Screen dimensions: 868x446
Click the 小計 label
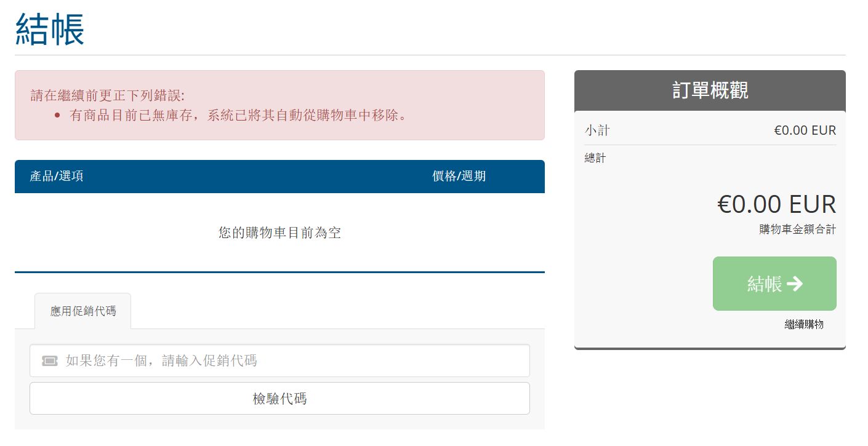click(597, 130)
